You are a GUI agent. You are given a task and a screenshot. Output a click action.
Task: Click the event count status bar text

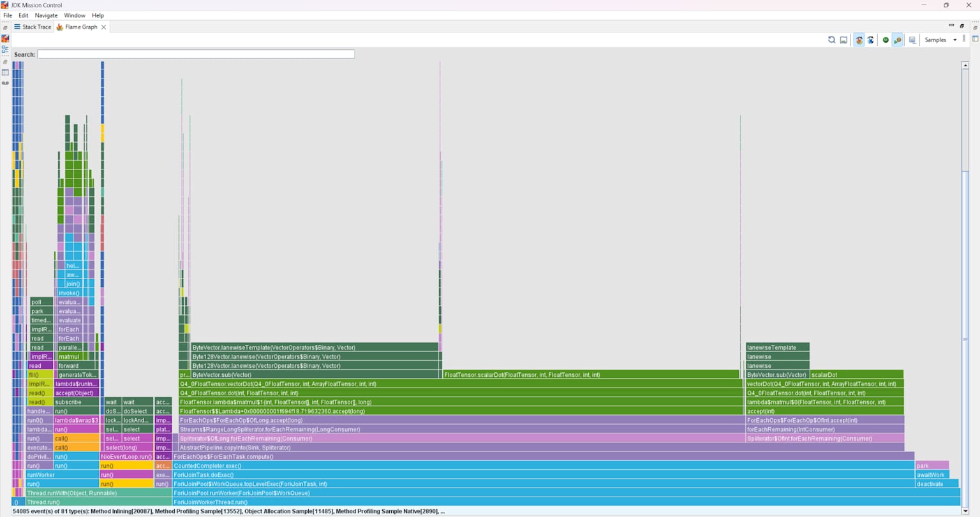coord(228,511)
